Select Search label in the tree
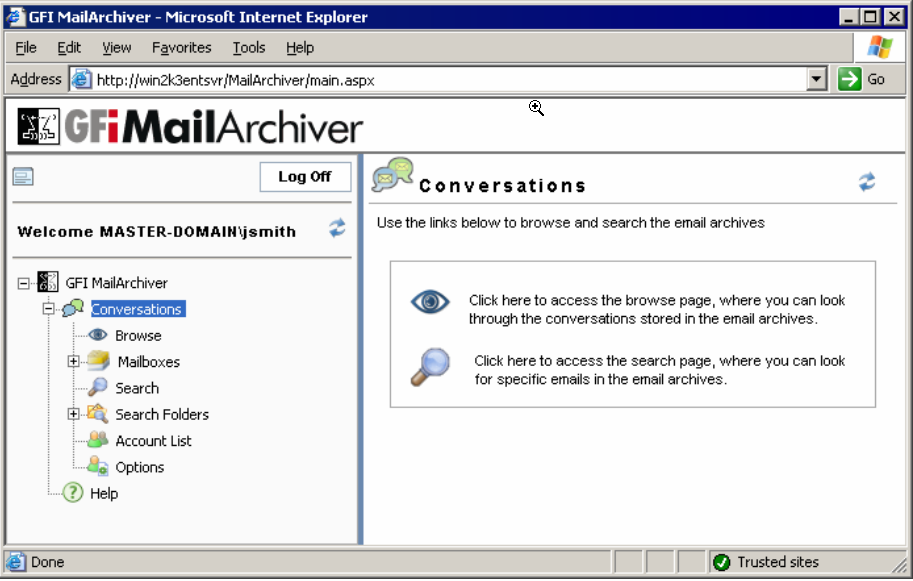Screen dimensions: 913x581 [137, 388]
